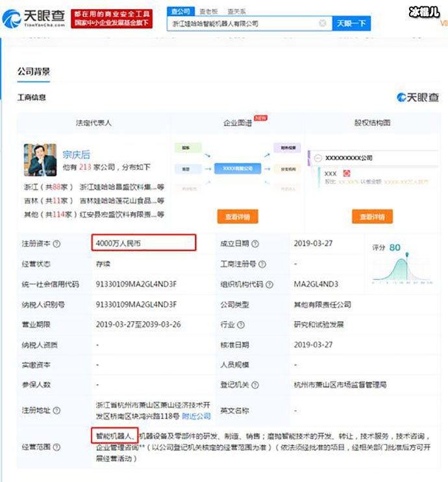Collapse the XXXXXXXXX公司 equity node
The width and height of the screenshot is (448, 482).
(318, 158)
